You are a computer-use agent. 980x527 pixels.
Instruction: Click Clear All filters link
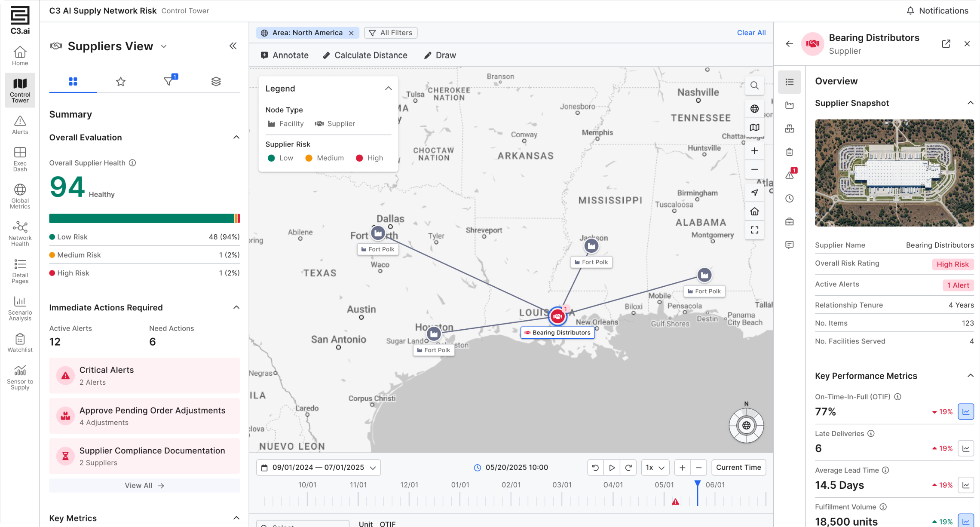click(x=751, y=33)
